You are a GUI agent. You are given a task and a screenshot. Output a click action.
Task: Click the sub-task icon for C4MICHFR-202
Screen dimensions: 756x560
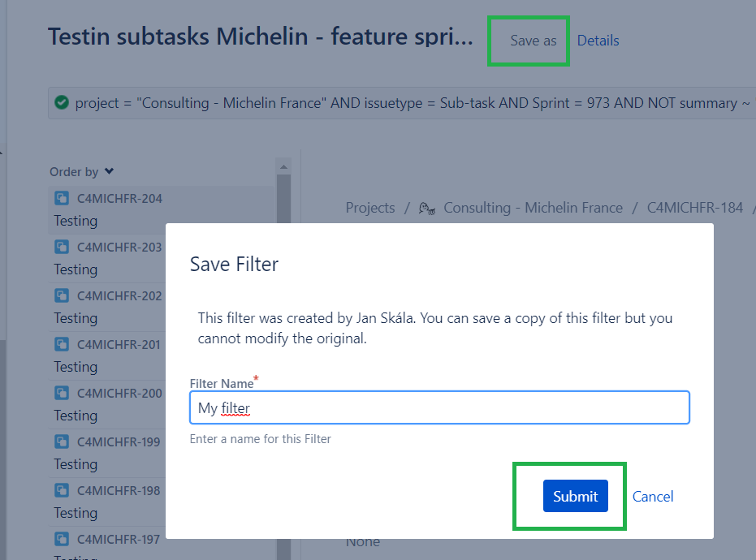point(61,295)
